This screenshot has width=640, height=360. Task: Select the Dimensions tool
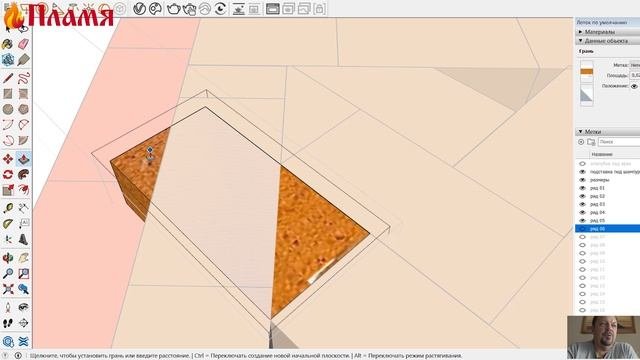click(x=23, y=208)
